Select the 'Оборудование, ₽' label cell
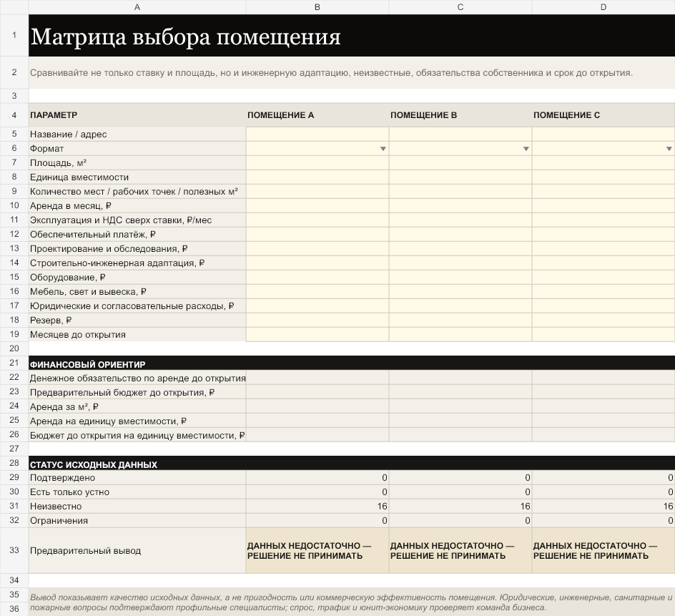 pyautogui.click(x=137, y=278)
